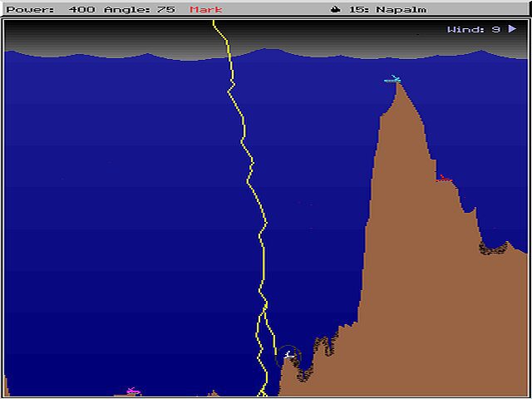Viewport: 532px width, 399px height.
Task: Click the Napalm flame weapon icon
Action: [335, 9]
